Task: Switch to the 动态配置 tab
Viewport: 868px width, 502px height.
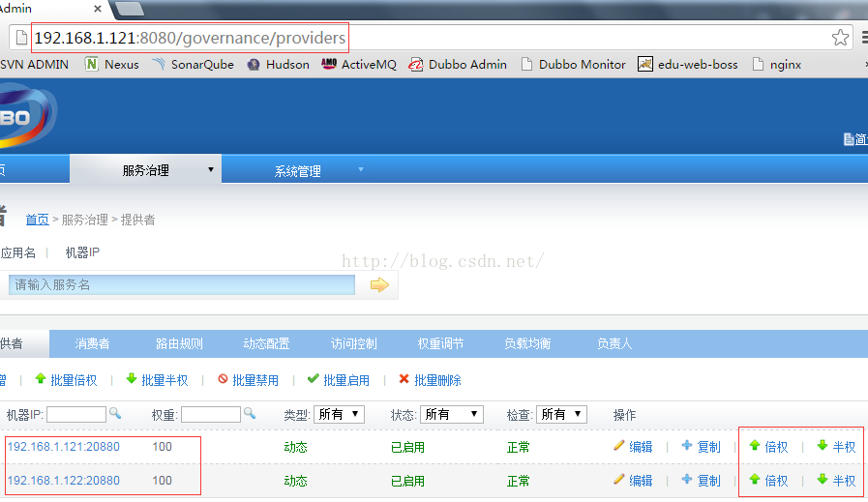Action: [x=266, y=343]
